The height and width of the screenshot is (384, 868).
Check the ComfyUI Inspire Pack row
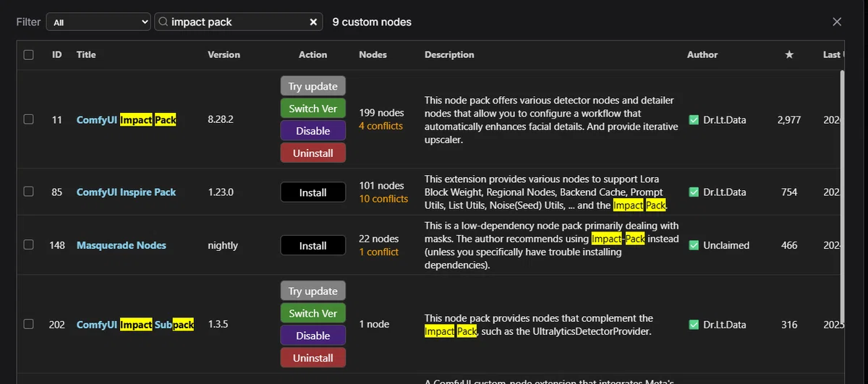(x=28, y=192)
